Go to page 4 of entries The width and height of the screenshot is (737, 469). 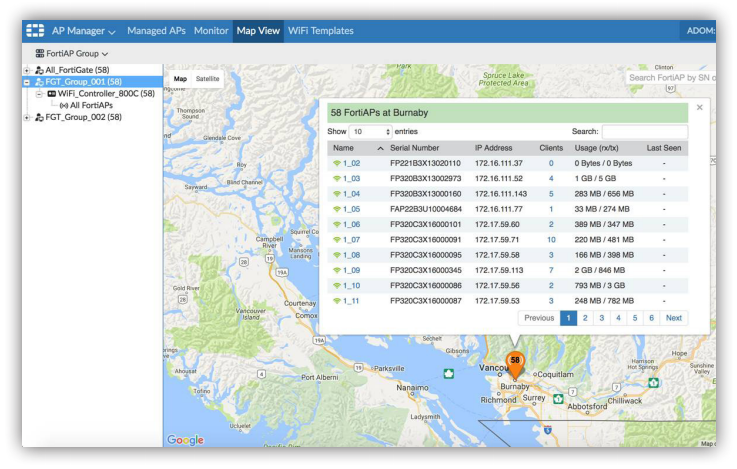point(618,318)
